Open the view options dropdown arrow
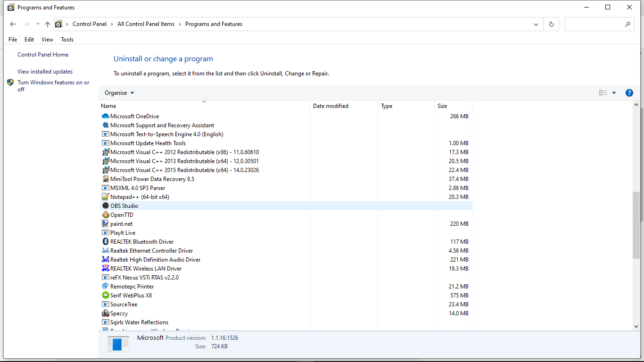This screenshot has width=644, height=362. [x=614, y=93]
